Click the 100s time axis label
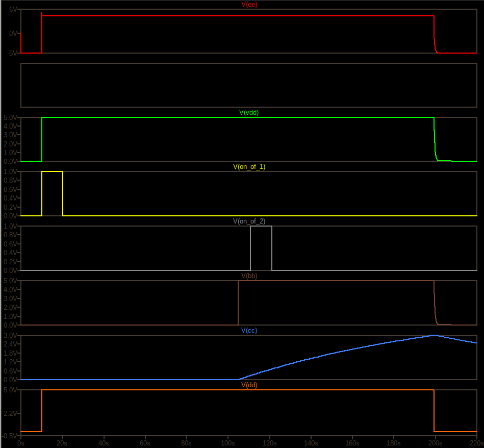Screen dimensions: 484x448 coord(228,443)
